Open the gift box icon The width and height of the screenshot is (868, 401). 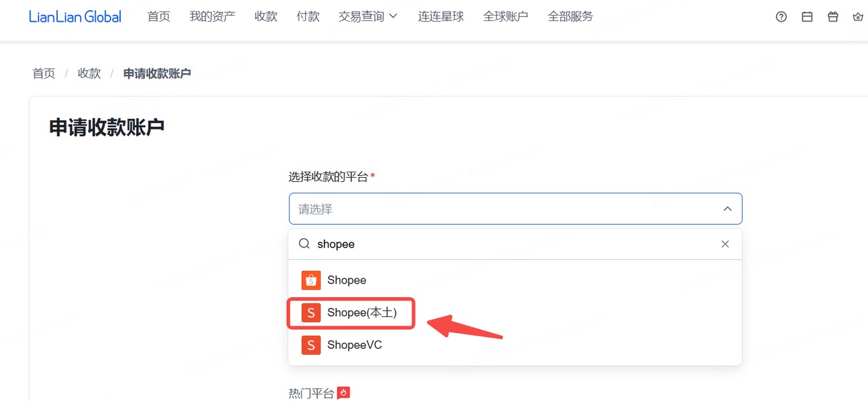click(x=833, y=17)
